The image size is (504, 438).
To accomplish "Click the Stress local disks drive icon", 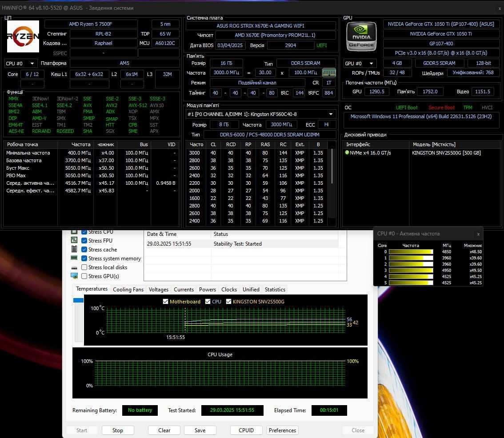I will click(74, 267).
